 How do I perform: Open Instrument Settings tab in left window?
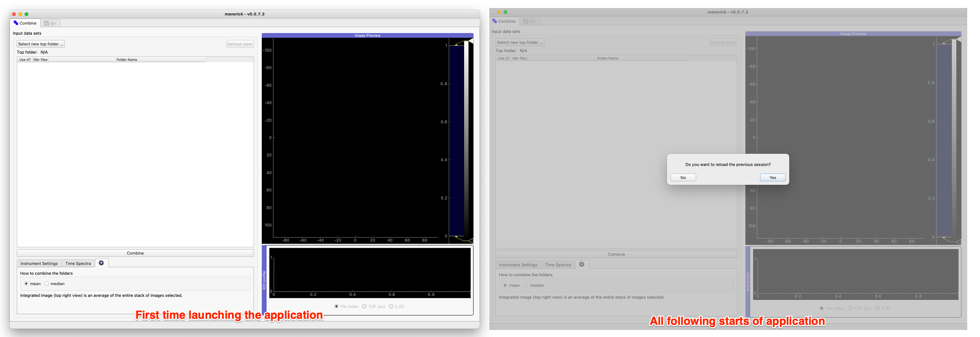[39, 263]
